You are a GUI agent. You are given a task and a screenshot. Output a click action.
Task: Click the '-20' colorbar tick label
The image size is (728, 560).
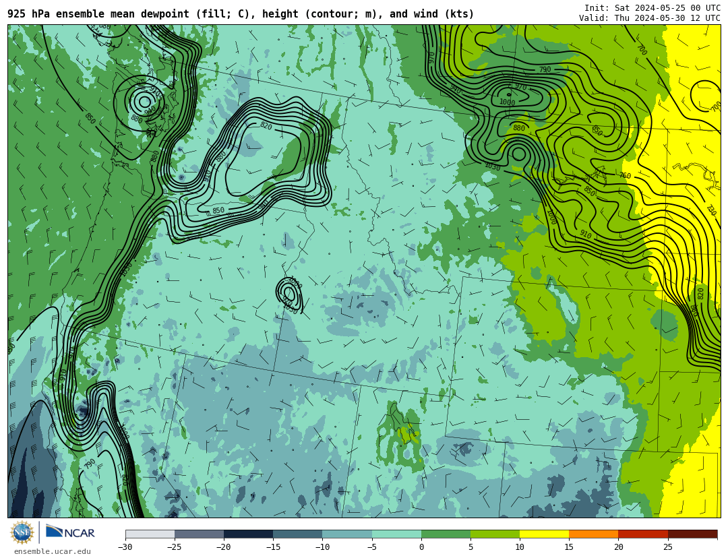[x=224, y=547]
